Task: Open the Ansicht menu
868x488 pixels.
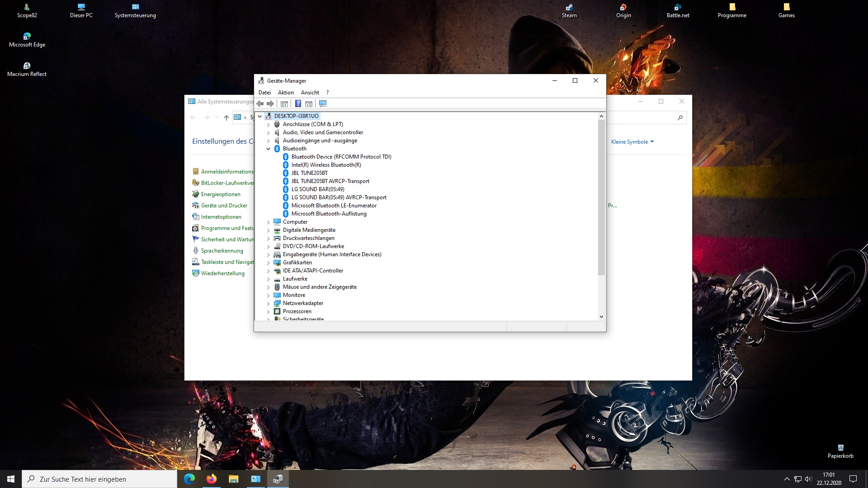Action: click(309, 92)
